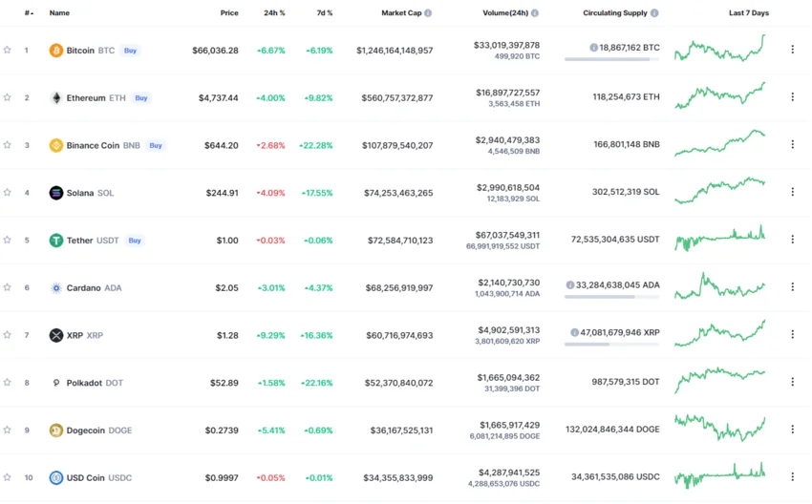
Task: Click the Dogecoin logo icon
Action: tap(56, 430)
